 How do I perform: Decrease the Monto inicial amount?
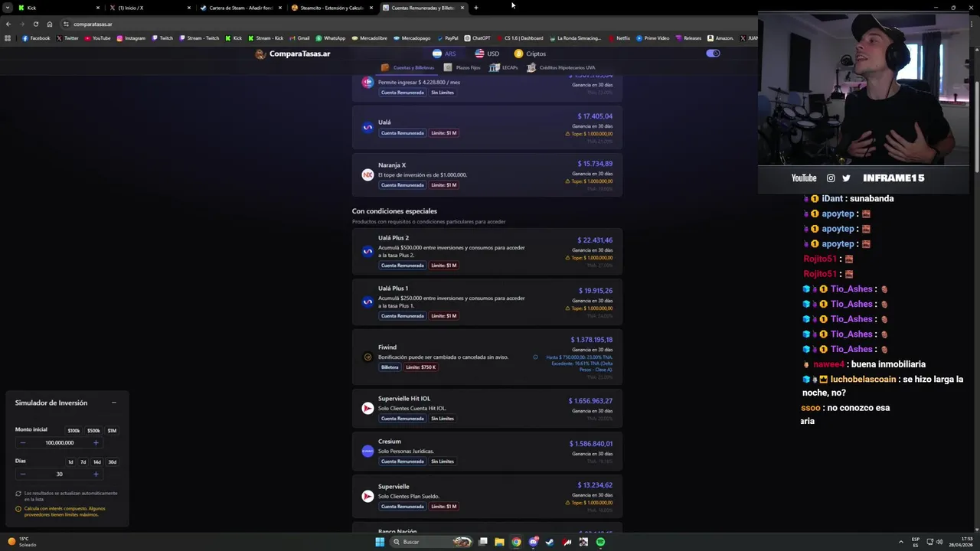pos(22,442)
